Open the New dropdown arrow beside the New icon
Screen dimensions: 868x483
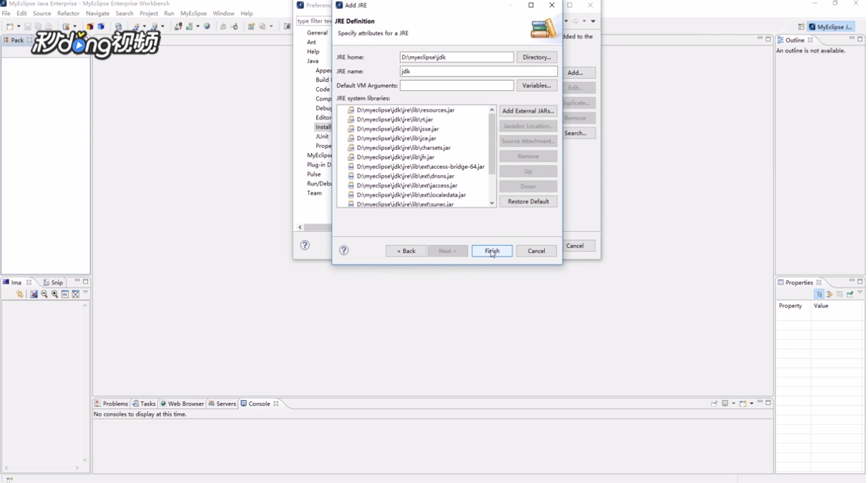[17, 27]
